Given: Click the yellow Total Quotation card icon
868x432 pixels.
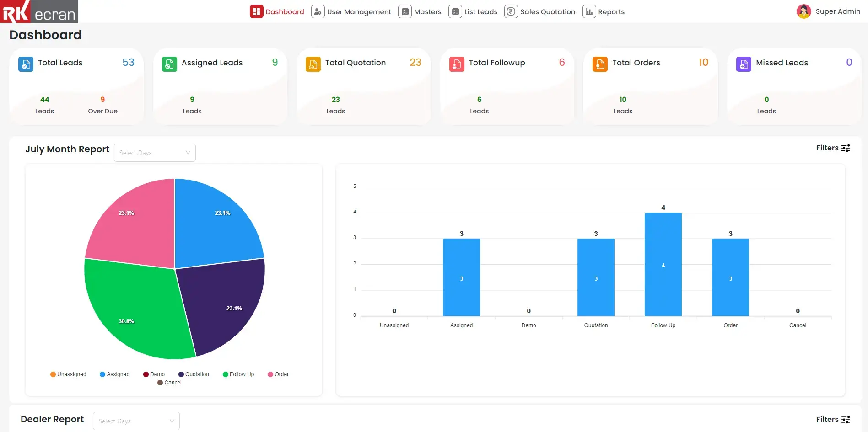Looking at the screenshot, I should 313,64.
